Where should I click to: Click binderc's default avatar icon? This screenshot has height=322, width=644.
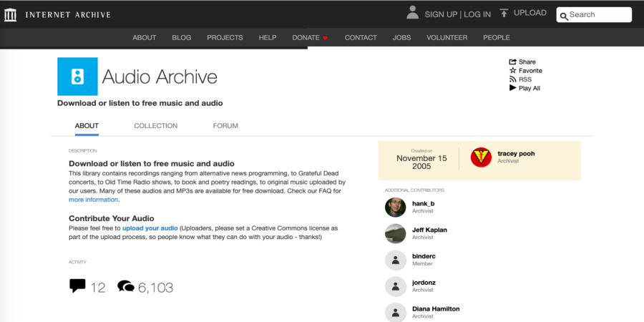[x=396, y=260]
